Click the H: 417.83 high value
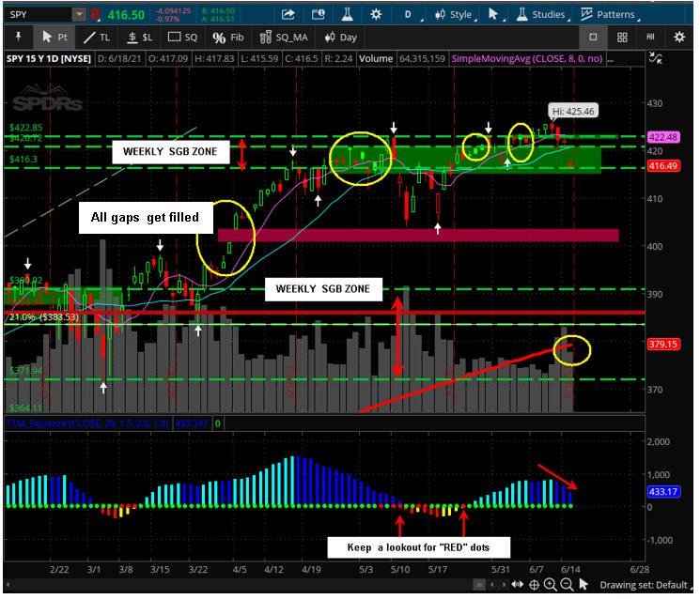The width and height of the screenshot is (700, 599). click(x=215, y=58)
